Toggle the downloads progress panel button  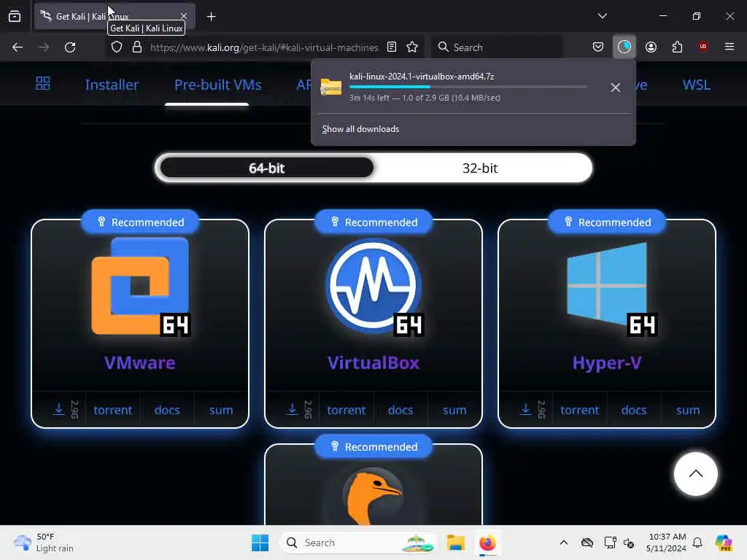click(624, 47)
